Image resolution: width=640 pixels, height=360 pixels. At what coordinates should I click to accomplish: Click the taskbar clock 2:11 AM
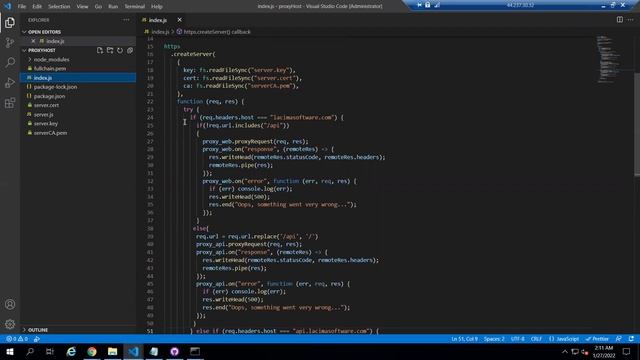[603, 351]
